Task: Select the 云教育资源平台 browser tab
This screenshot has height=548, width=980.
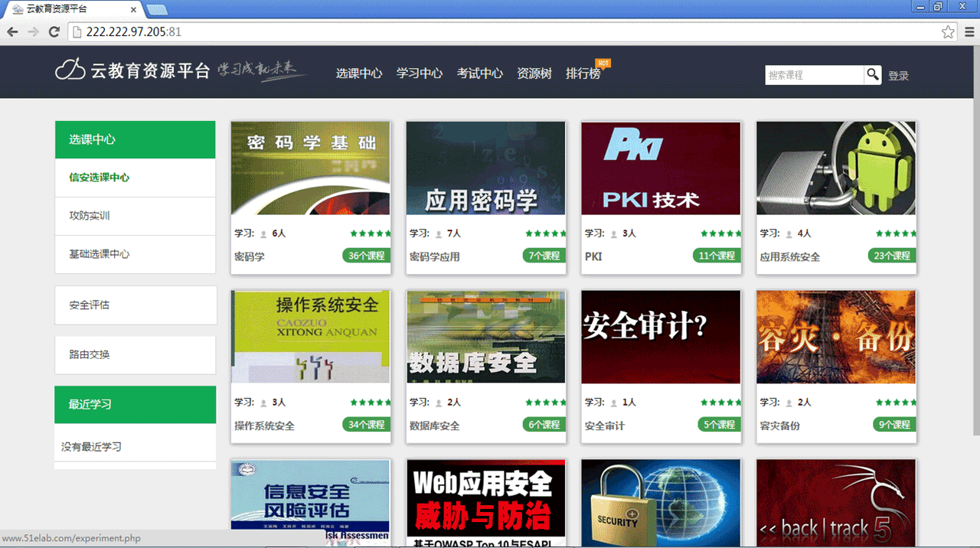Action: pos(73,9)
